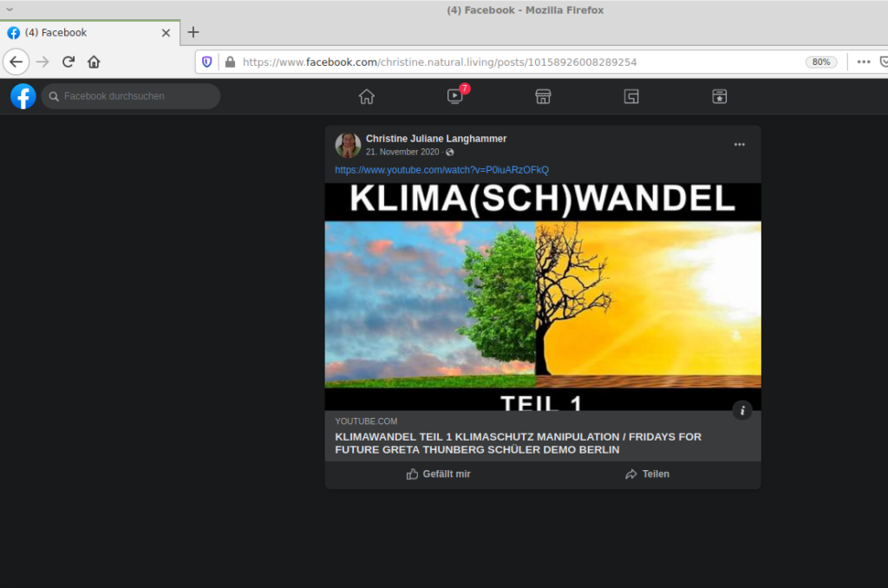Open the Facebook Home icon
Viewport: 888px width, 588px height.
(367, 96)
